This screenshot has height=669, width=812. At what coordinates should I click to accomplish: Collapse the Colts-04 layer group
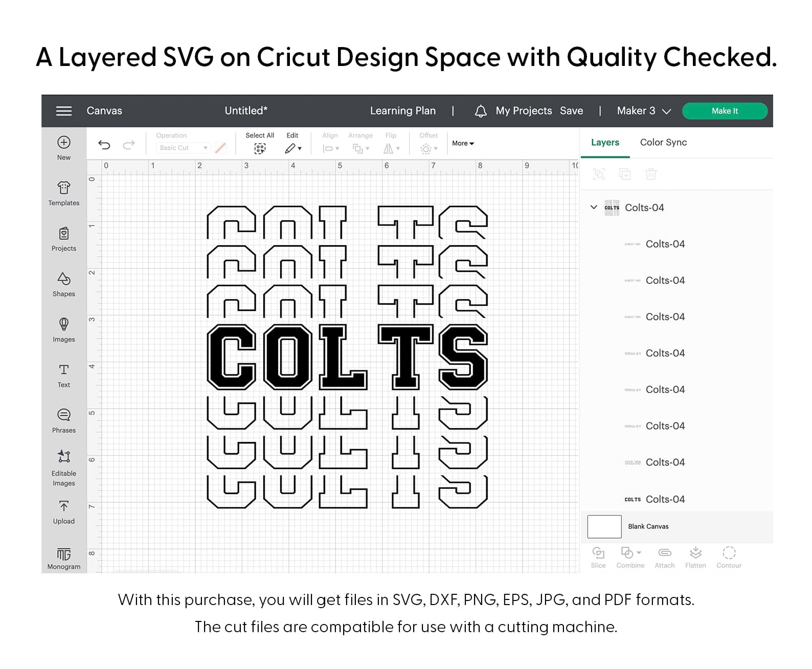tap(594, 207)
